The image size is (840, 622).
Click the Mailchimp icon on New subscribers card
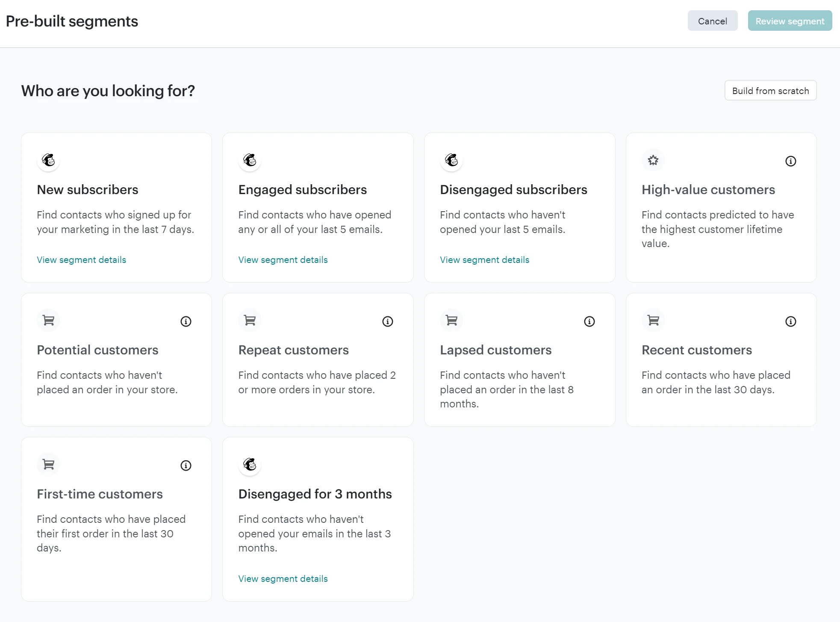48,160
